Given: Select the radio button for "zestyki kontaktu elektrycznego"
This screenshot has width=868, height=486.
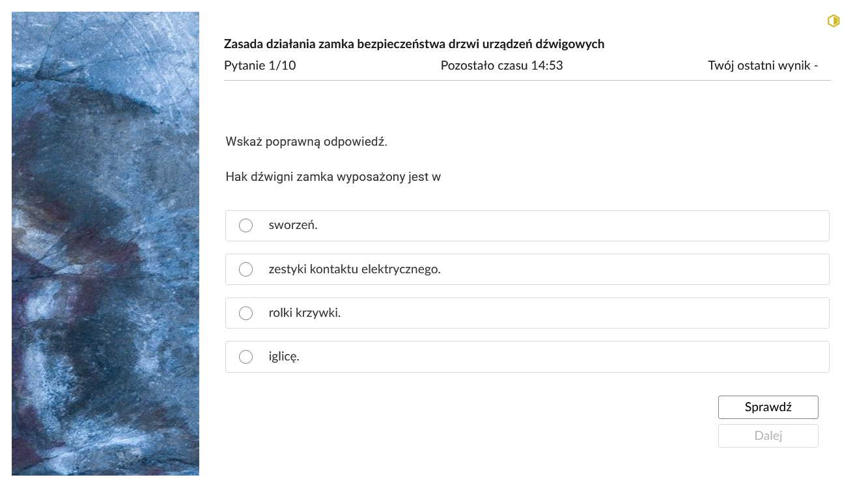Looking at the screenshot, I should pyautogui.click(x=245, y=269).
